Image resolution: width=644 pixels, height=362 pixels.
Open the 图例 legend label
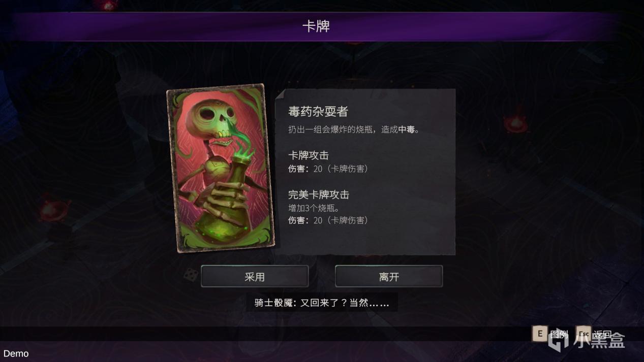(x=559, y=334)
